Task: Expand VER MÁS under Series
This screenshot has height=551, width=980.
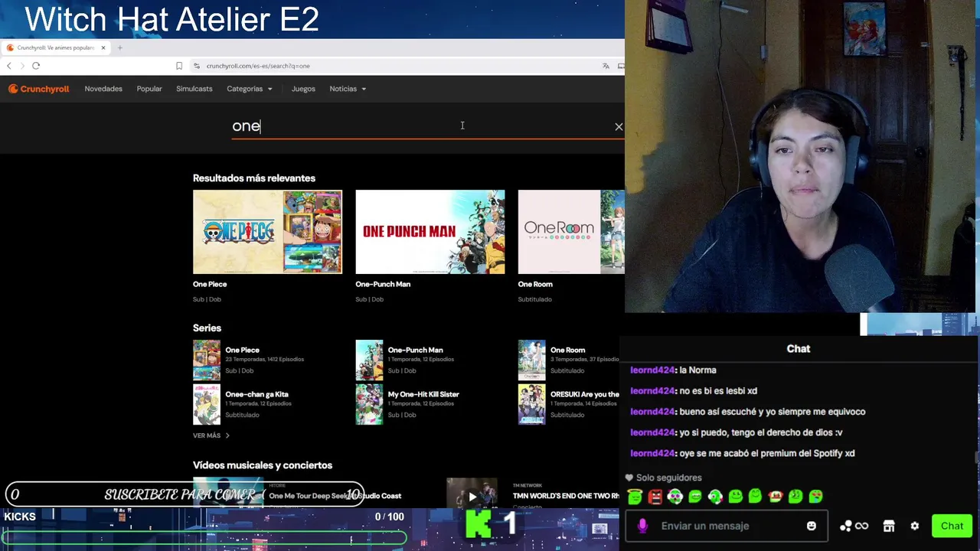Action: [211, 435]
